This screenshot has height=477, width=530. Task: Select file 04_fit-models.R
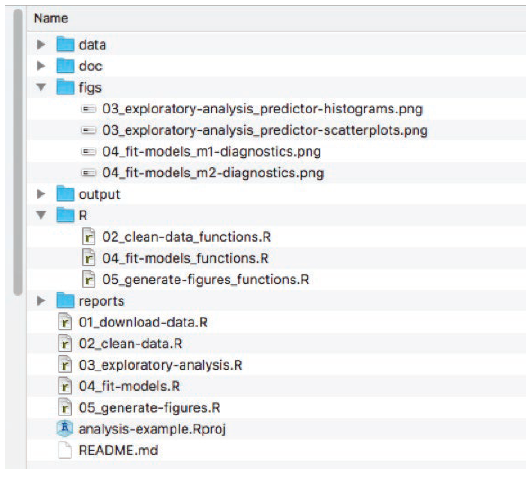pyautogui.click(x=129, y=386)
